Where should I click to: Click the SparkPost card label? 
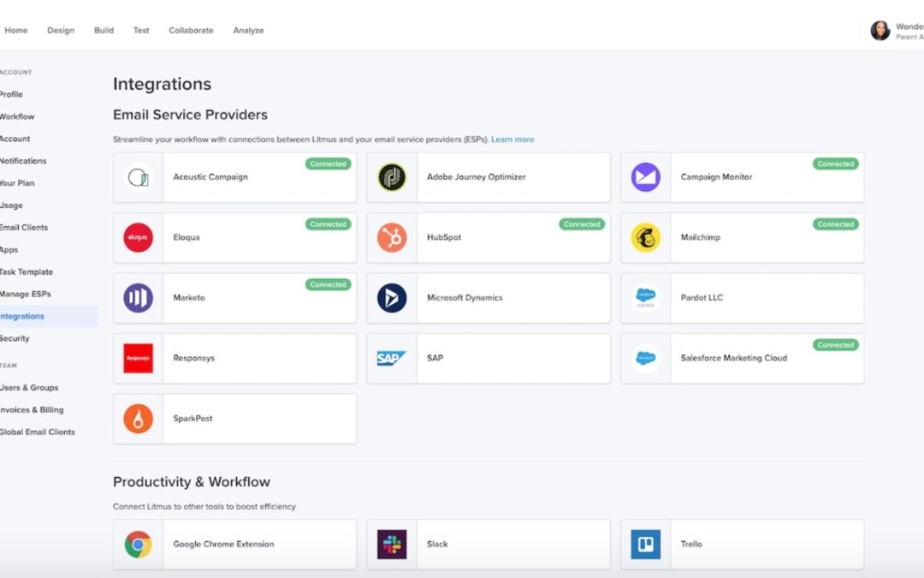(x=192, y=419)
